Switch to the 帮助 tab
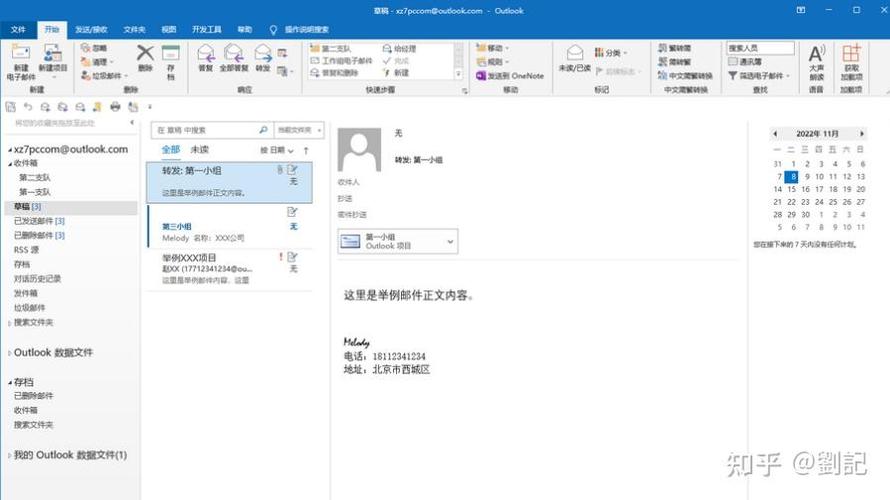This screenshot has width=890, height=500. (245, 30)
